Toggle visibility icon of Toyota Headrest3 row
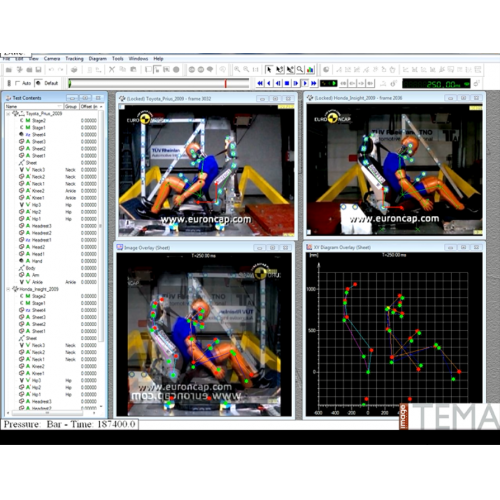This screenshot has width=500, height=500. click(x=21, y=226)
